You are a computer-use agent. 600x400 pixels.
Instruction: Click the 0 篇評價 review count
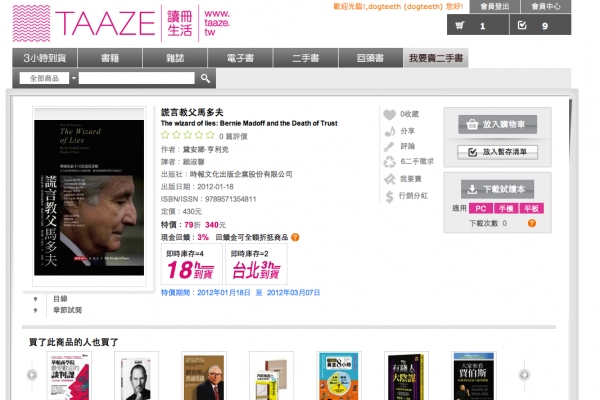233,136
